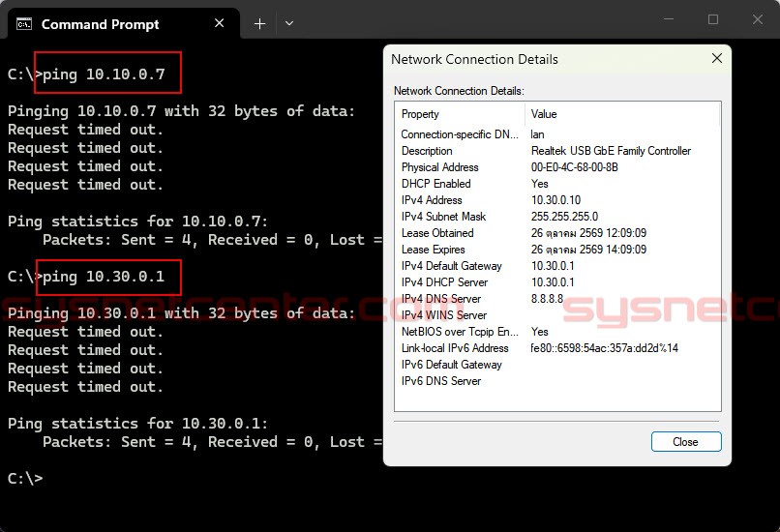The height and width of the screenshot is (532, 780).
Task: Select the IPv4 Address property
Action: coord(432,200)
